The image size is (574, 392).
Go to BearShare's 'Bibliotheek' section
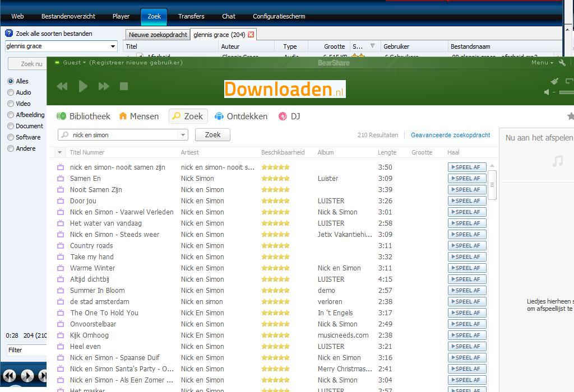pyautogui.click(x=84, y=116)
